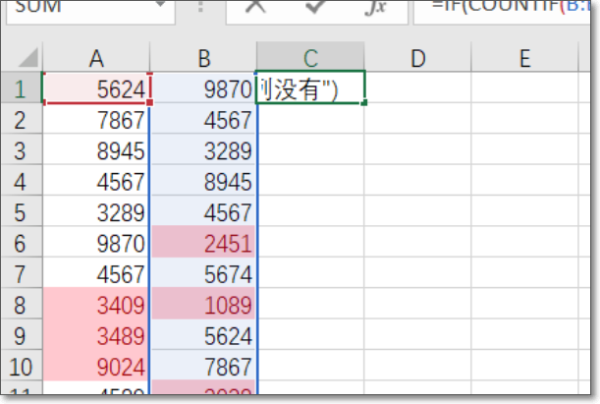Select column E header
This screenshot has height=404, width=600.
[524, 57]
